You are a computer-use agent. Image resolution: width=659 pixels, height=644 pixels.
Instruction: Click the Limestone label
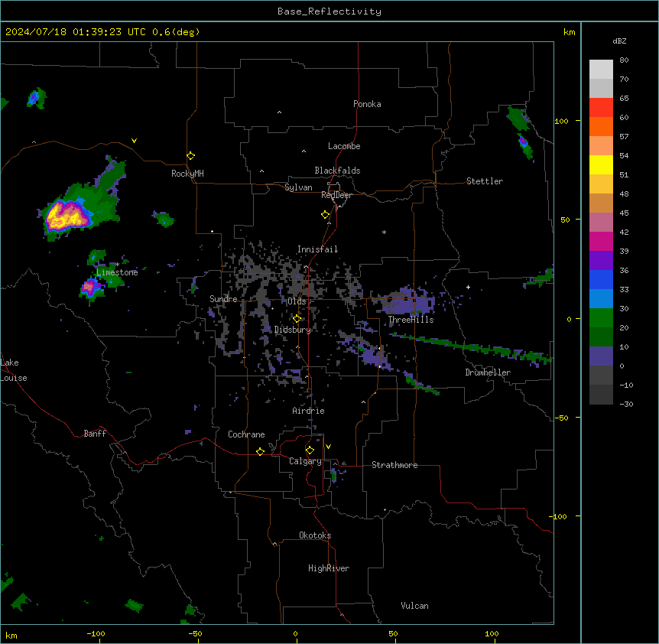click(117, 272)
